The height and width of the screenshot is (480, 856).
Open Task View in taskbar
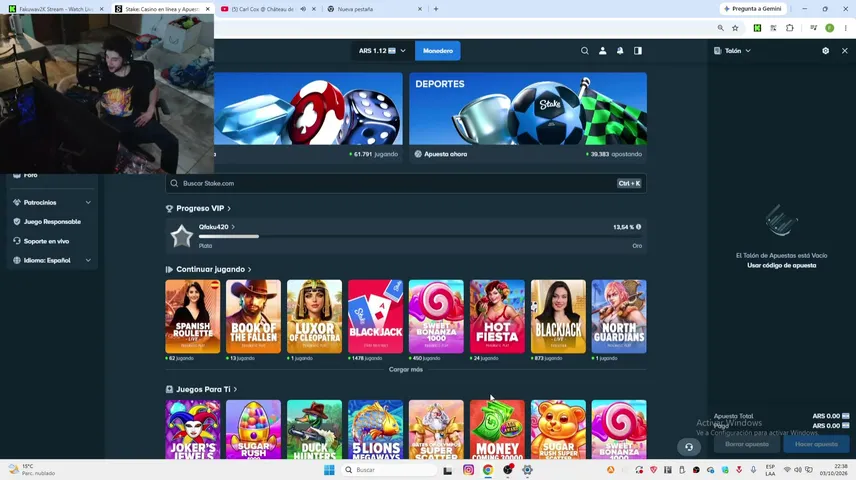[x=448, y=470]
